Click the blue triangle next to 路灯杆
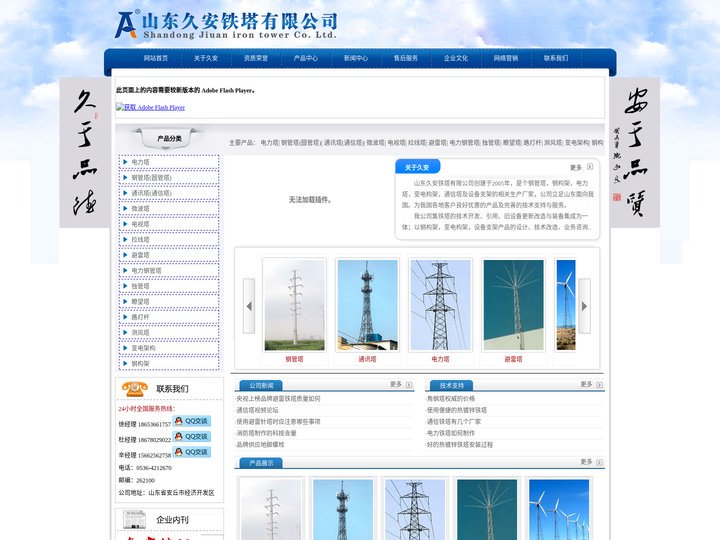Screen dimensions: 720x540 pos(125,317)
